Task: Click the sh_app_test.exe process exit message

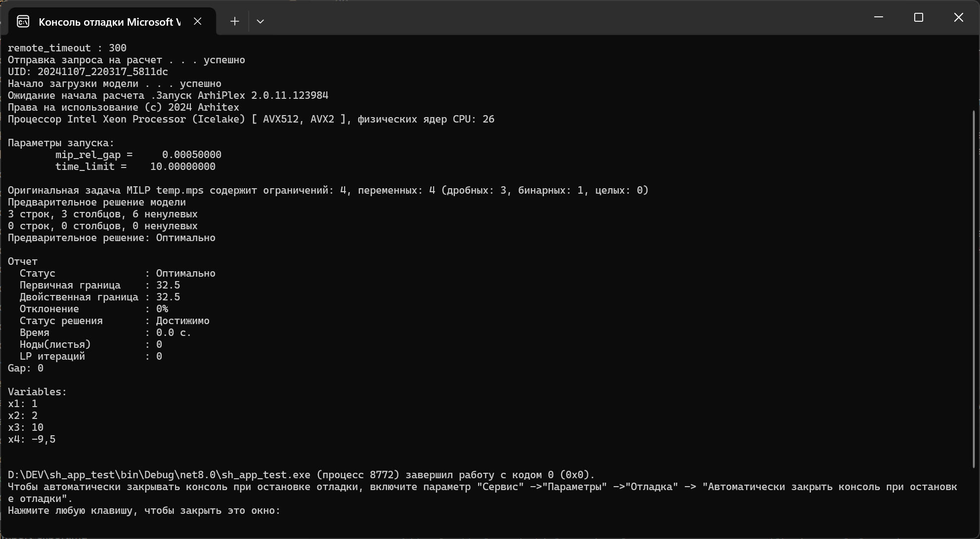Action: coord(302,475)
